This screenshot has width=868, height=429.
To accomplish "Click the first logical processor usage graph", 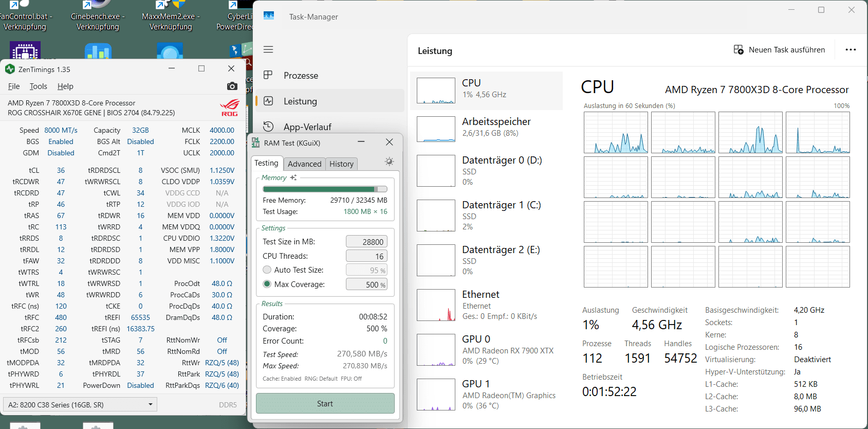I will point(616,133).
